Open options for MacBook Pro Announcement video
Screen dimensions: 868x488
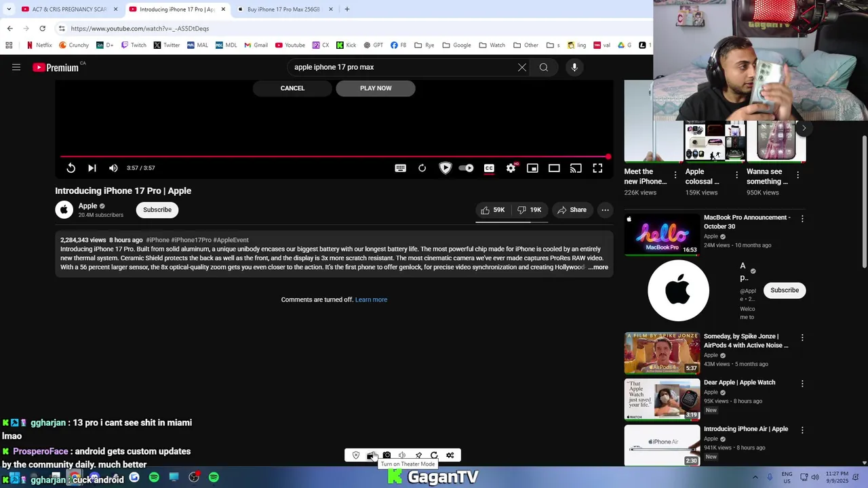pyautogui.click(x=802, y=218)
